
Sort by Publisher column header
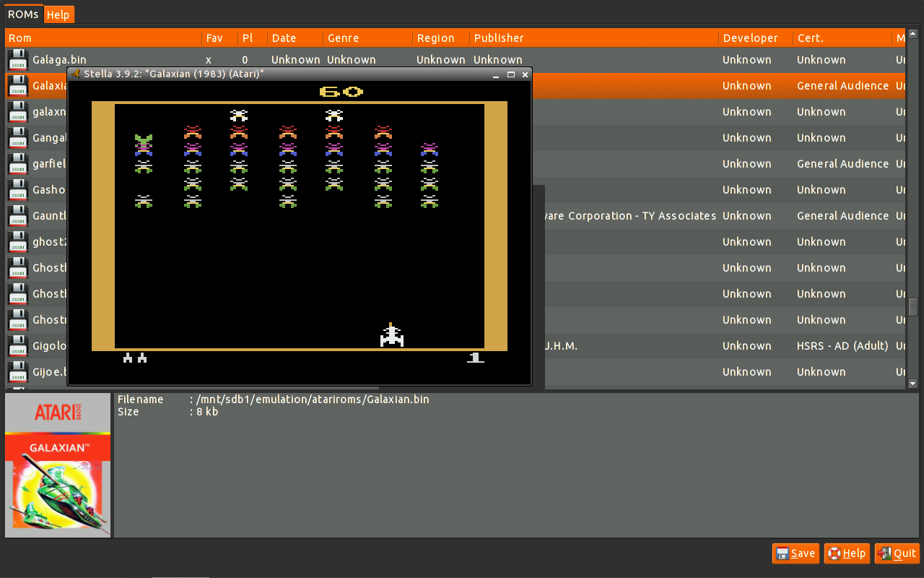593,38
